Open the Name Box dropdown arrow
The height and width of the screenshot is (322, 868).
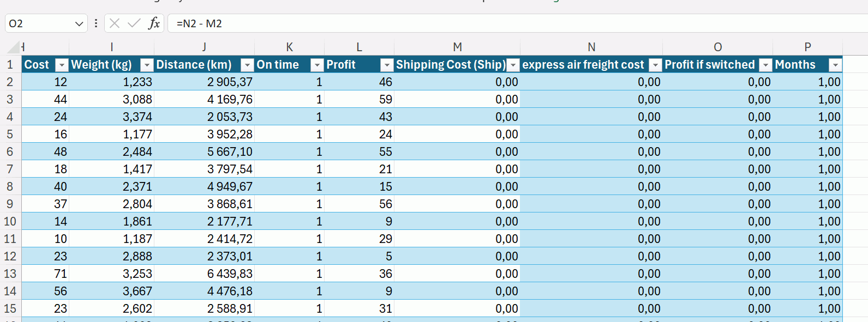point(79,23)
